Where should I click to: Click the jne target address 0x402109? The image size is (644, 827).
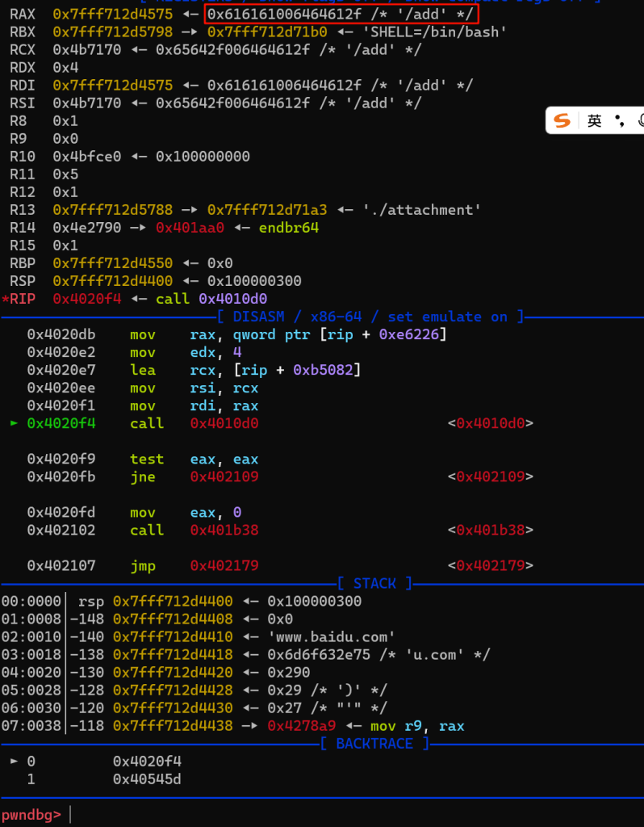click(x=224, y=476)
